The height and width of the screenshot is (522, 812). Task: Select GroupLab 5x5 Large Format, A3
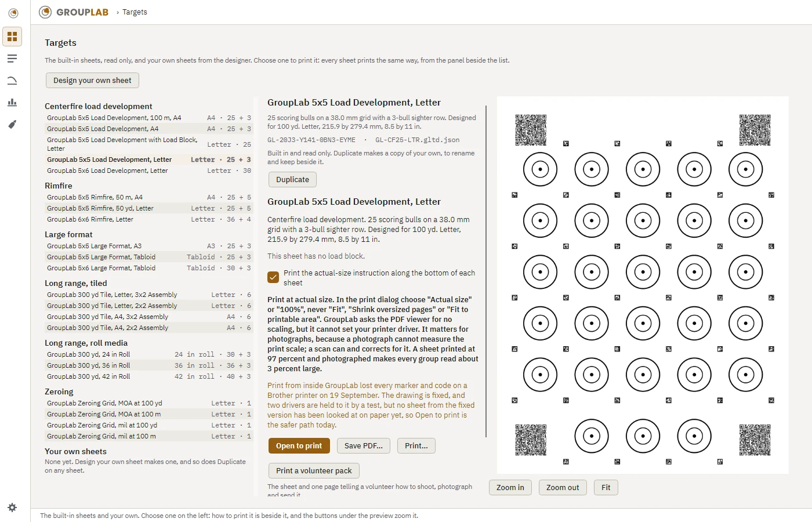point(149,246)
